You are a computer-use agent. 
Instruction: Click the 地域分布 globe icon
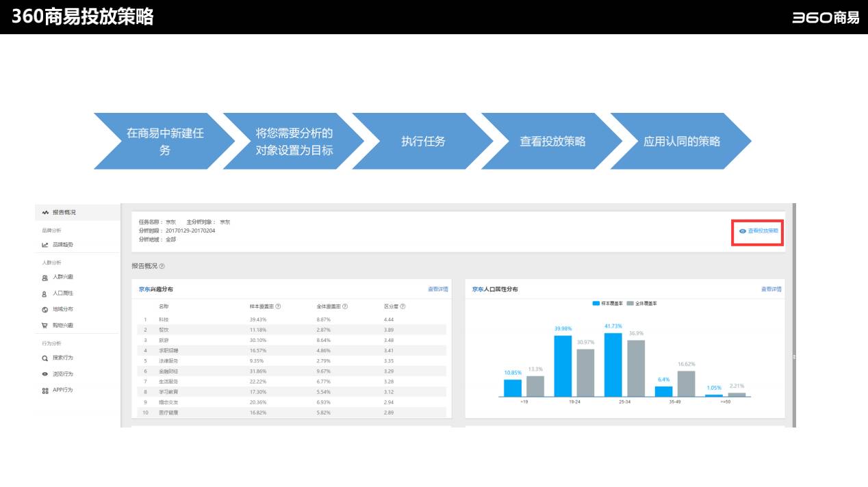[45, 310]
